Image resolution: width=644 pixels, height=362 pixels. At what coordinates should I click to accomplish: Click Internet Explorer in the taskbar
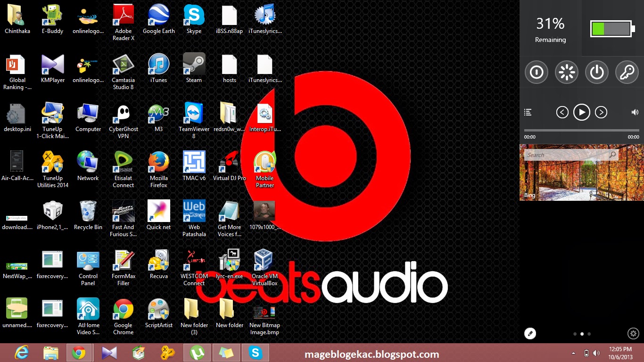21,353
